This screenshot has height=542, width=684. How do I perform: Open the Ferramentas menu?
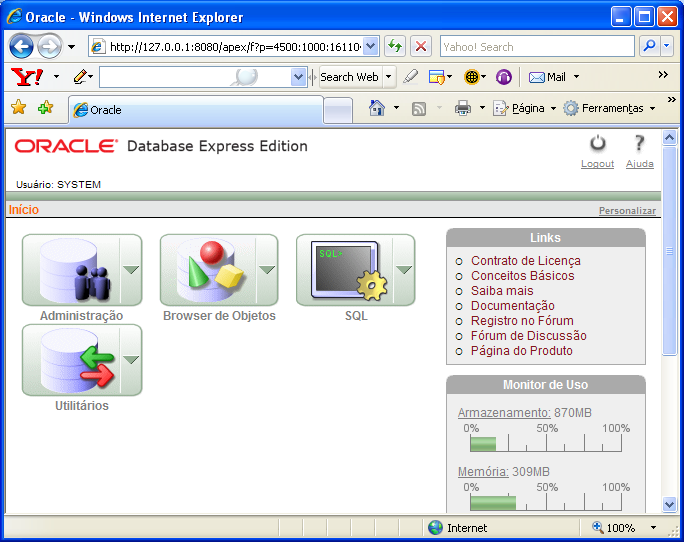click(x=609, y=108)
